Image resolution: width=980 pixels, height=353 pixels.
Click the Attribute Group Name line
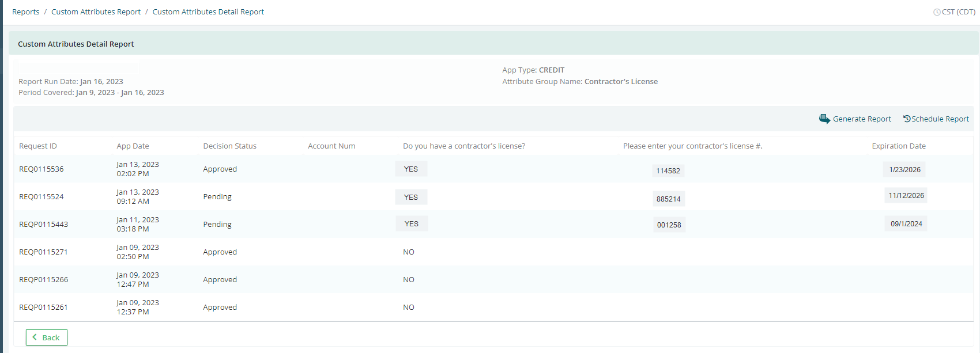[x=580, y=81]
